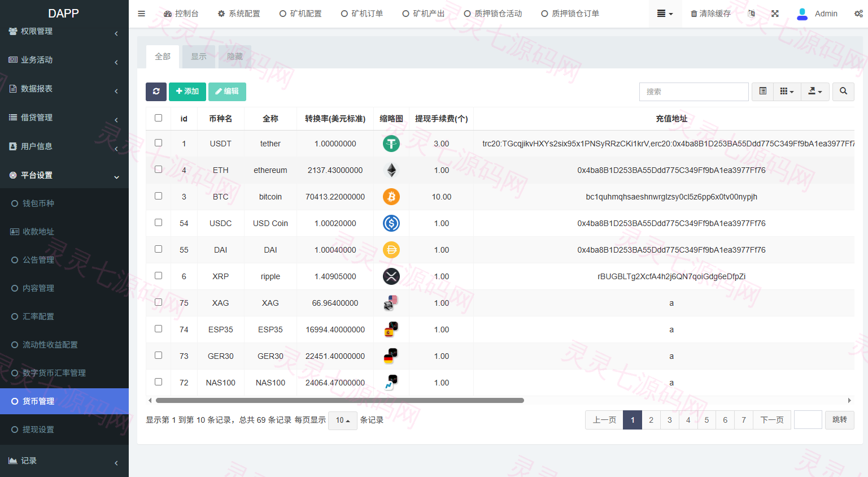
Task: Open the page size 10 dropdown
Action: click(343, 420)
